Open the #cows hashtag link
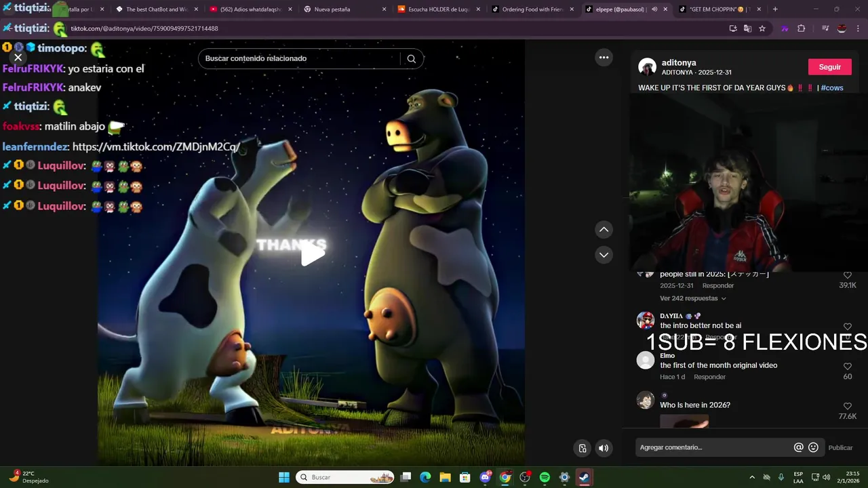The image size is (868, 488). click(832, 88)
